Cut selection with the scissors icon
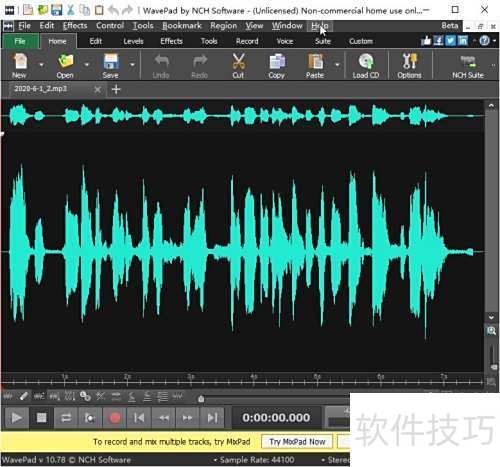Screen dimensions: 500x467 coord(238,61)
